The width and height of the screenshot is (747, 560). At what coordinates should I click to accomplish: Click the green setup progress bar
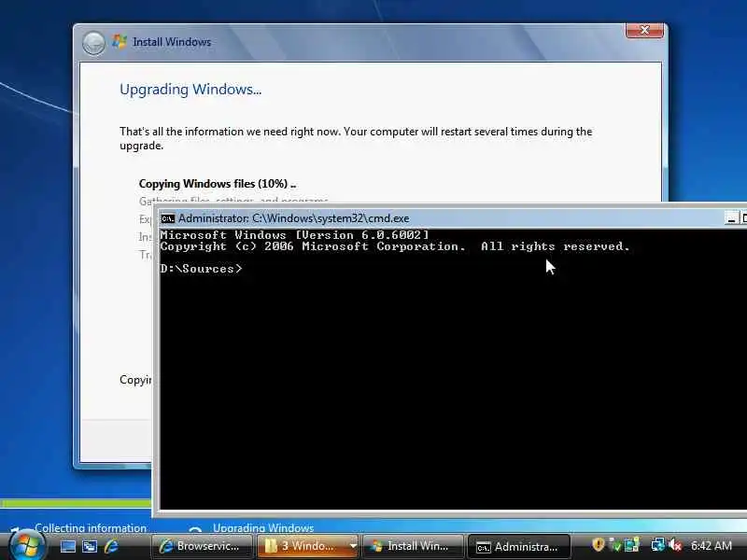tap(76, 503)
